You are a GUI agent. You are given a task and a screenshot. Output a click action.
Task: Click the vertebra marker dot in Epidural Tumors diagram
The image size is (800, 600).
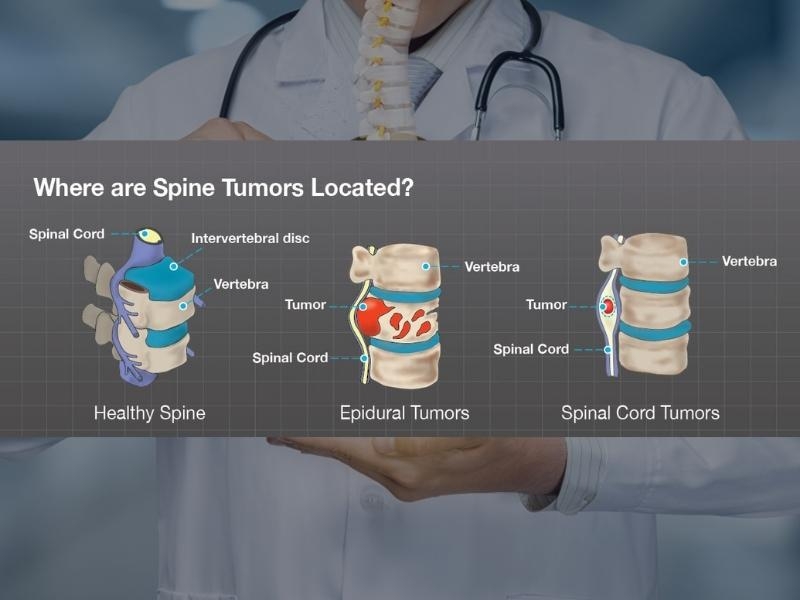click(426, 266)
